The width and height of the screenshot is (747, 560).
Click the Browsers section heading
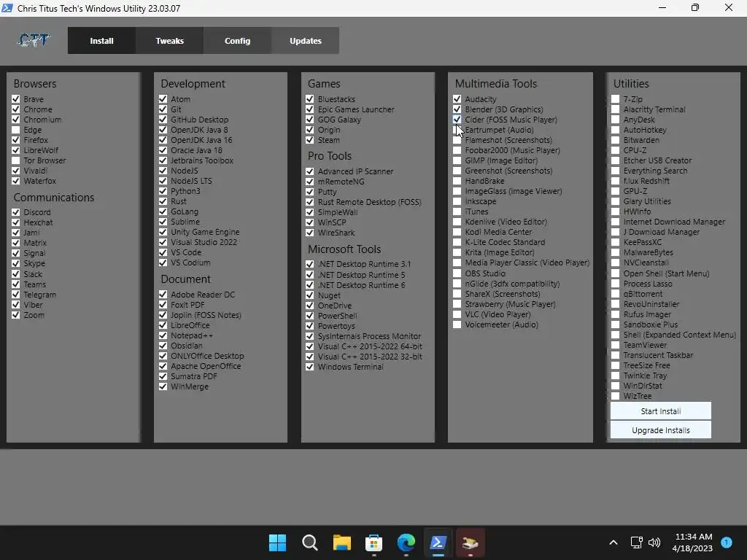[x=35, y=83]
